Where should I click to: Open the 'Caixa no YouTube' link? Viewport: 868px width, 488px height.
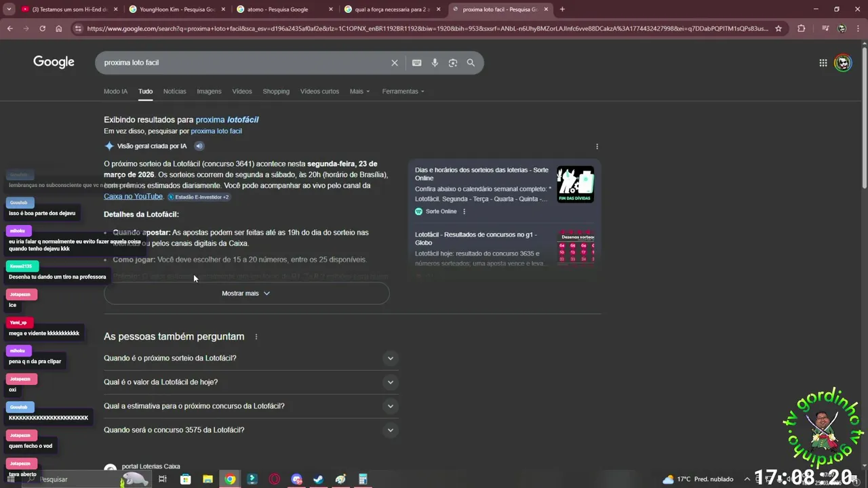click(133, 197)
